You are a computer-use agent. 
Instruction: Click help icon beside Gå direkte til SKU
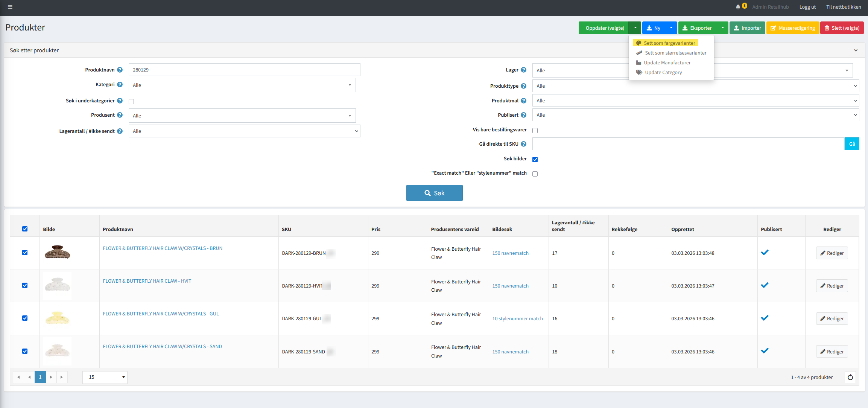[x=523, y=144]
